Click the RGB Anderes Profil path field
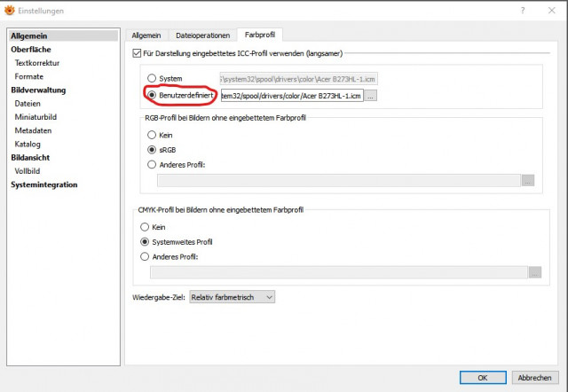The image size is (568, 392). point(339,180)
